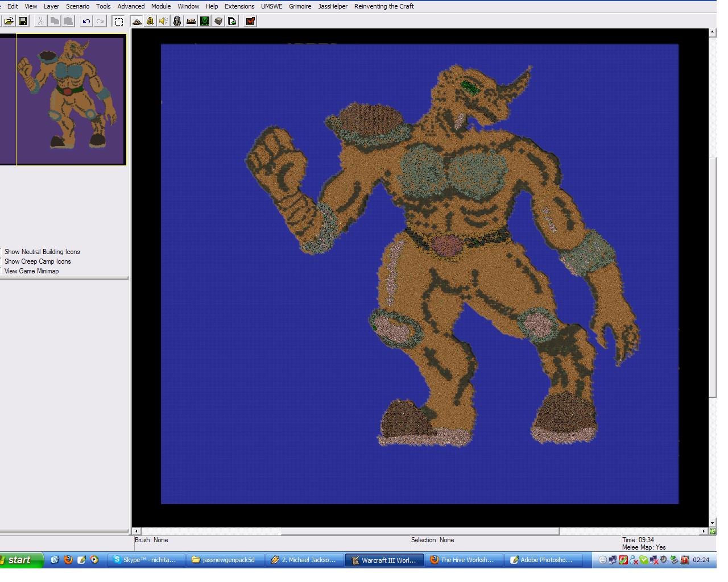Screen dimensions: 728x582
Task: Open the UMSWE menu
Action: [x=271, y=6]
